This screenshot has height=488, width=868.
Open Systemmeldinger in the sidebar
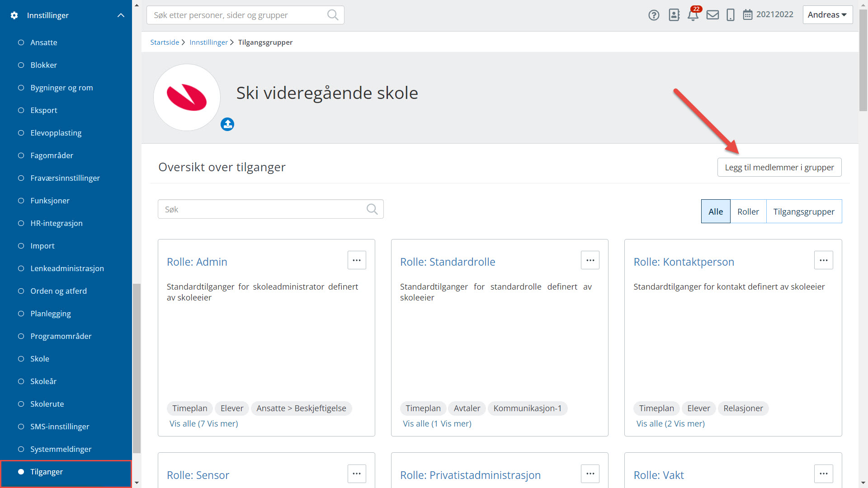61,449
